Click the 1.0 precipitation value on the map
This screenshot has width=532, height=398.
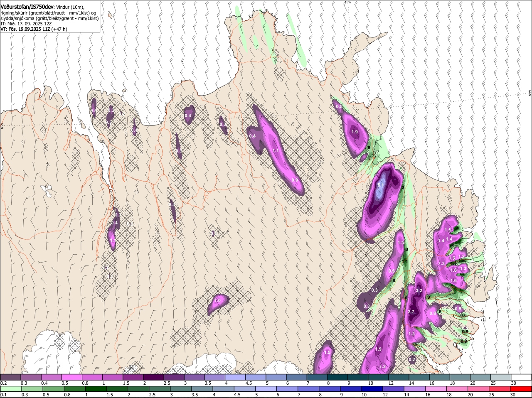point(217,300)
